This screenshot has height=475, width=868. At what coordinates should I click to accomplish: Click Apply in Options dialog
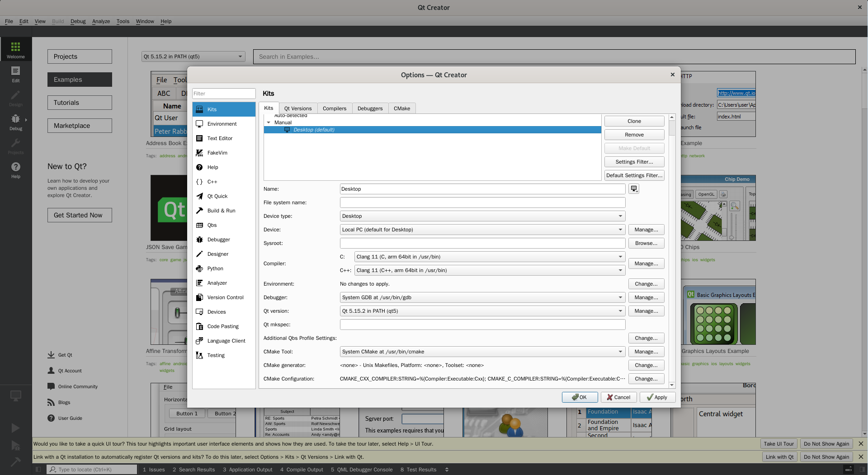point(657,397)
